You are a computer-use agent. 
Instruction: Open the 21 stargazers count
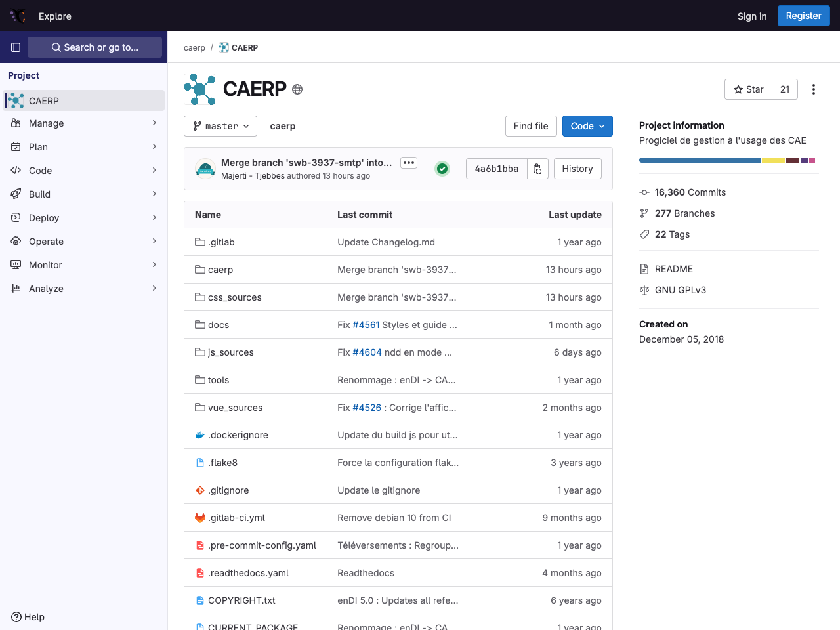tap(785, 89)
